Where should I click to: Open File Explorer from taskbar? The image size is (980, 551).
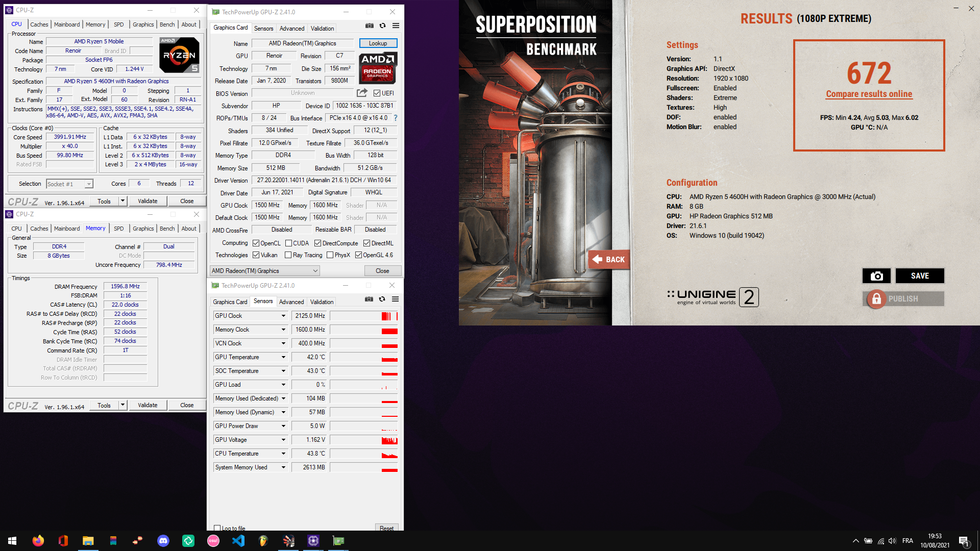click(x=88, y=541)
